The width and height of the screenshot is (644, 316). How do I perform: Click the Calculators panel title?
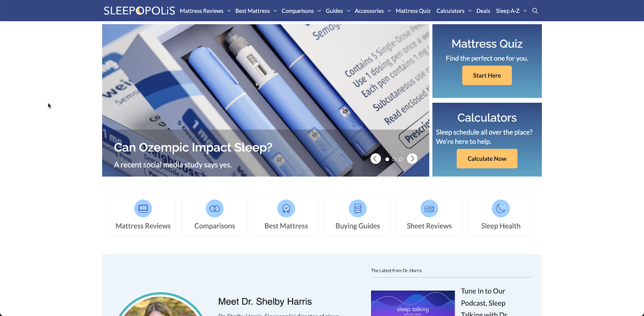pos(487,118)
